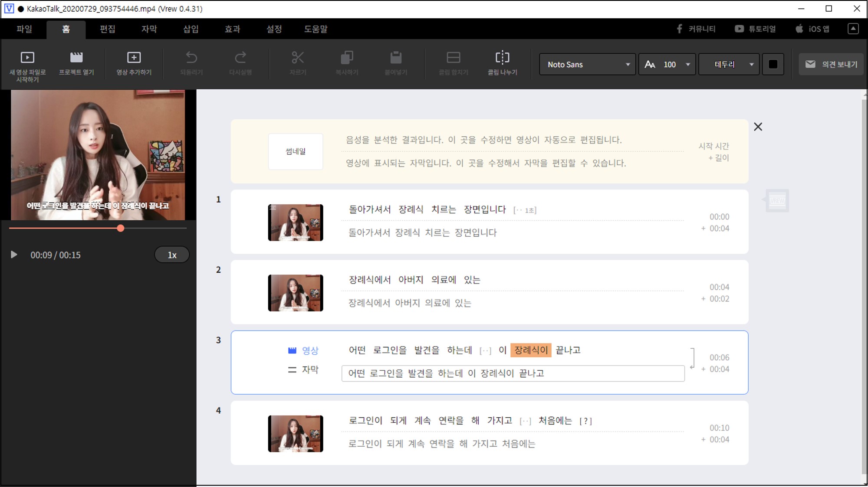This screenshot has height=487, width=868.
Task: Click the 썸네일 placeholder box in banner
Action: 296,151
